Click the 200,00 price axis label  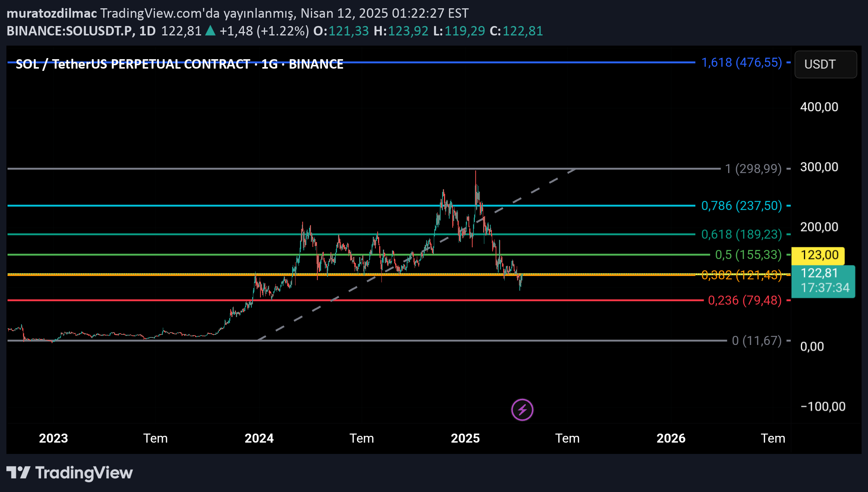click(819, 227)
